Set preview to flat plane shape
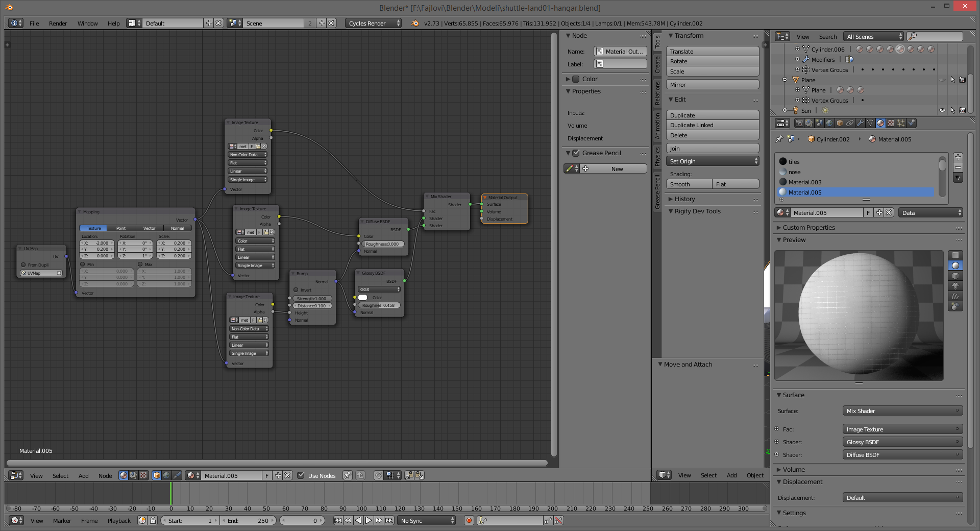Viewport: 980px width, 531px height. tap(955, 255)
